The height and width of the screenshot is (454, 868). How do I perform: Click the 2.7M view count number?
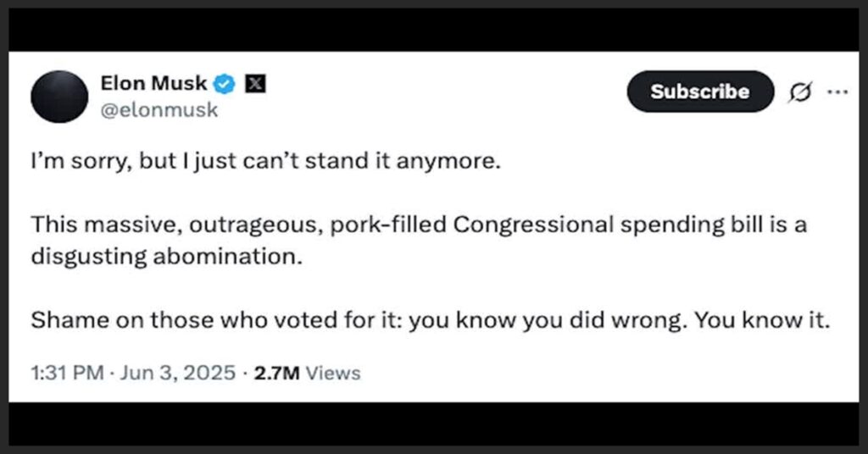point(275,373)
